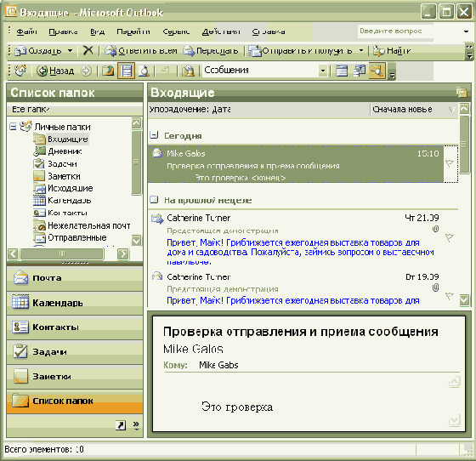Screen dimensions: 476x461
Task: Toggle the reading pane icon in toolbar
Action: [x=126, y=71]
